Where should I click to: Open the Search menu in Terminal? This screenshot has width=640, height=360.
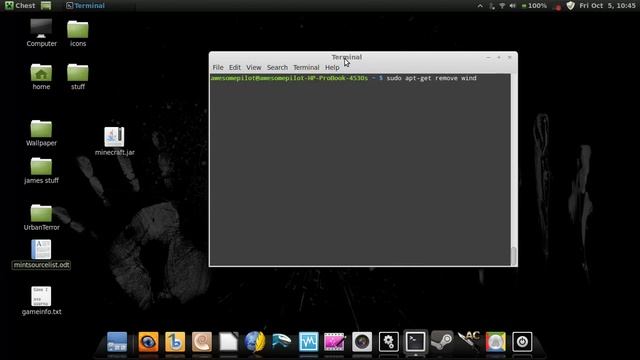point(277,67)
